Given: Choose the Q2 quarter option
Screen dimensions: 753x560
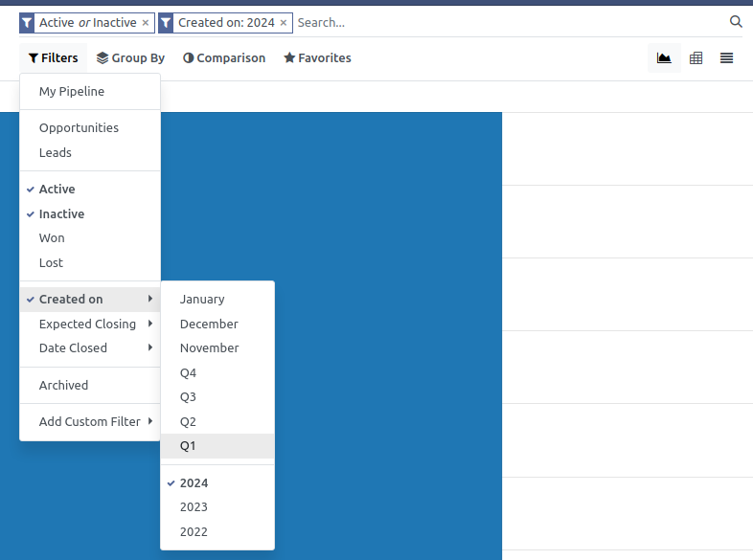Looking at the screenshot, I should tap(217, 422).
